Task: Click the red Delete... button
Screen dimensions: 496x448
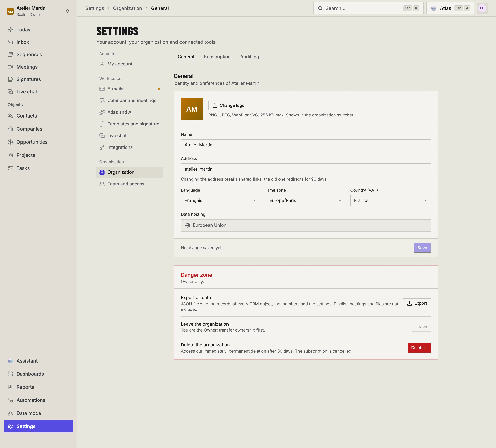Action: (x=419, y=348)
